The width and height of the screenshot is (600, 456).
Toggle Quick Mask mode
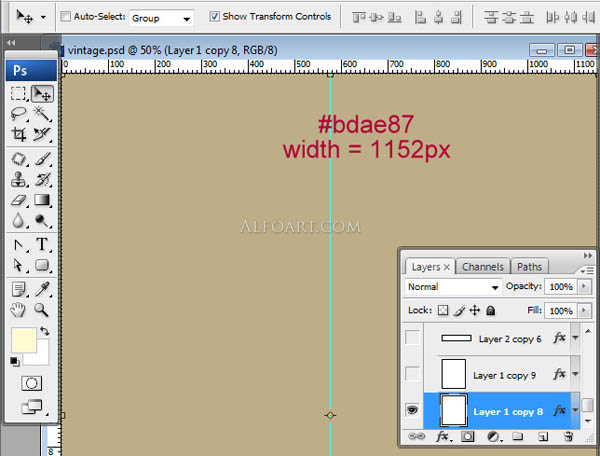[31, 383]
